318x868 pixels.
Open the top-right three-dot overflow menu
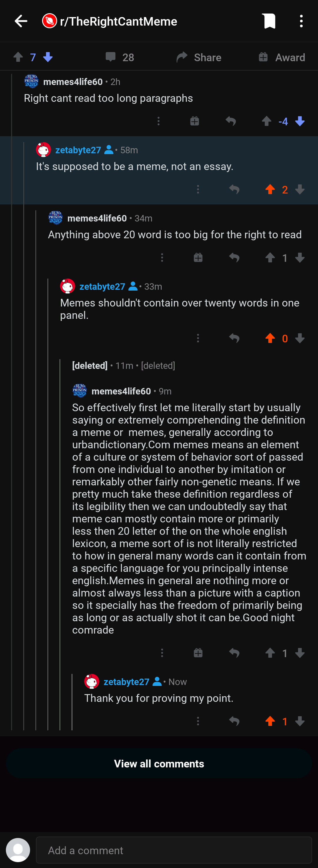pos(301,21)
